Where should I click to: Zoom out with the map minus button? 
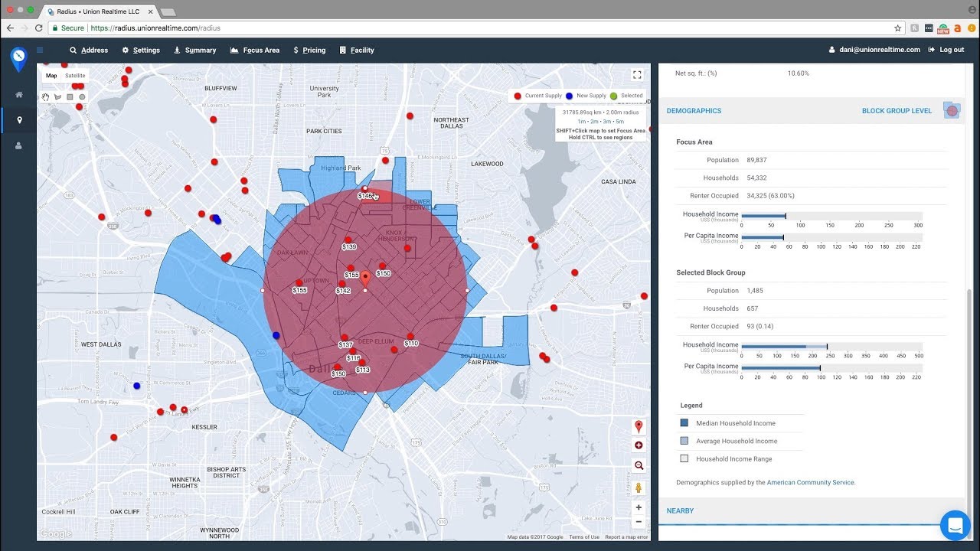click(x=639, y=522)
